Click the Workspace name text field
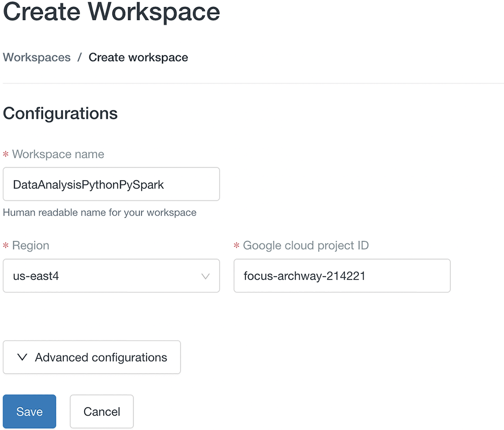The width and height of the screenshot is (504, 430). coord(111,184)
